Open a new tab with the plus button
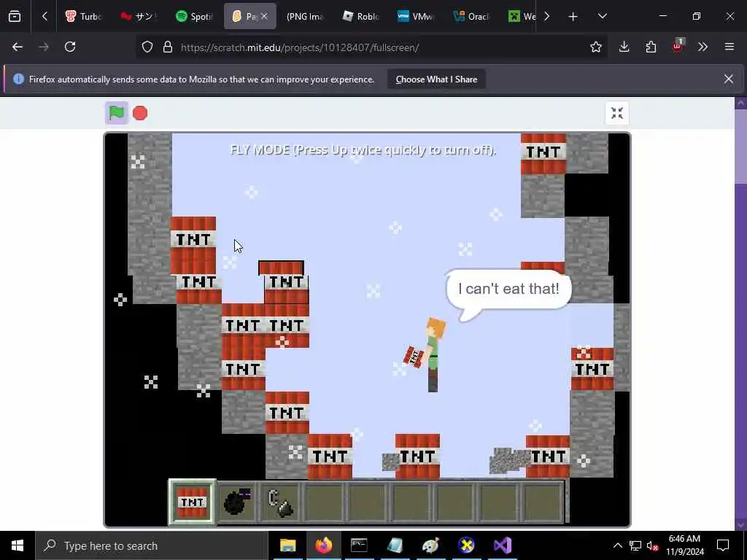 click(573, 17)
